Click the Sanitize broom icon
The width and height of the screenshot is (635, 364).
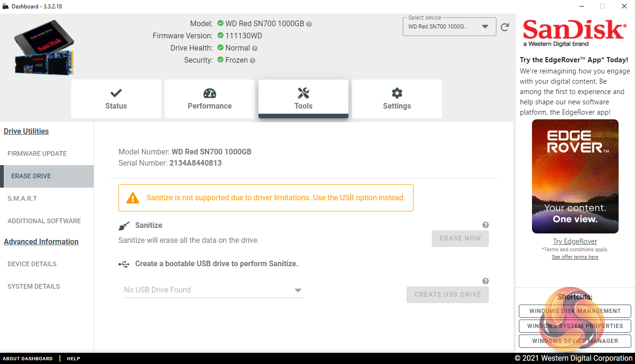[124, 226]
